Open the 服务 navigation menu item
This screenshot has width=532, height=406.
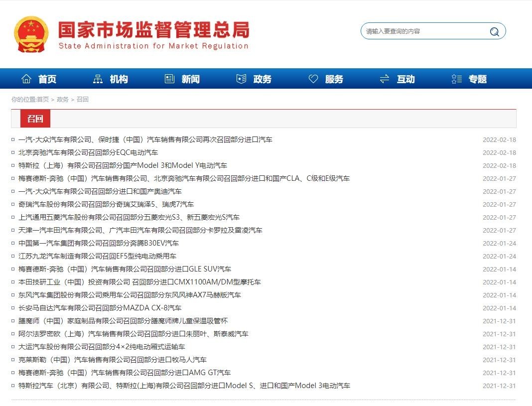334,79
